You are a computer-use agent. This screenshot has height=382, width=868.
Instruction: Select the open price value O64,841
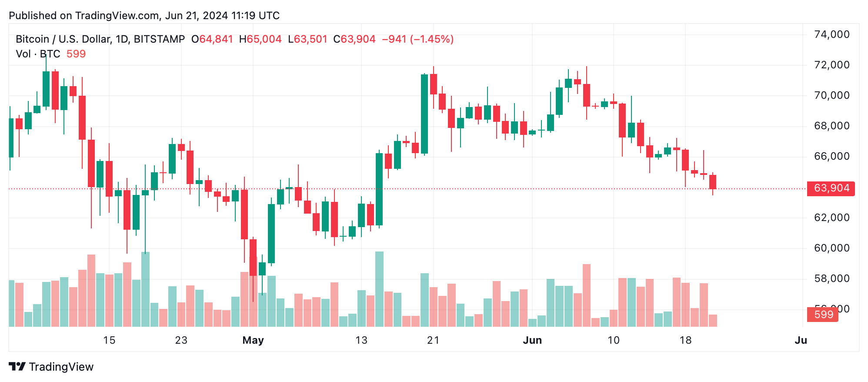[212, 39]
